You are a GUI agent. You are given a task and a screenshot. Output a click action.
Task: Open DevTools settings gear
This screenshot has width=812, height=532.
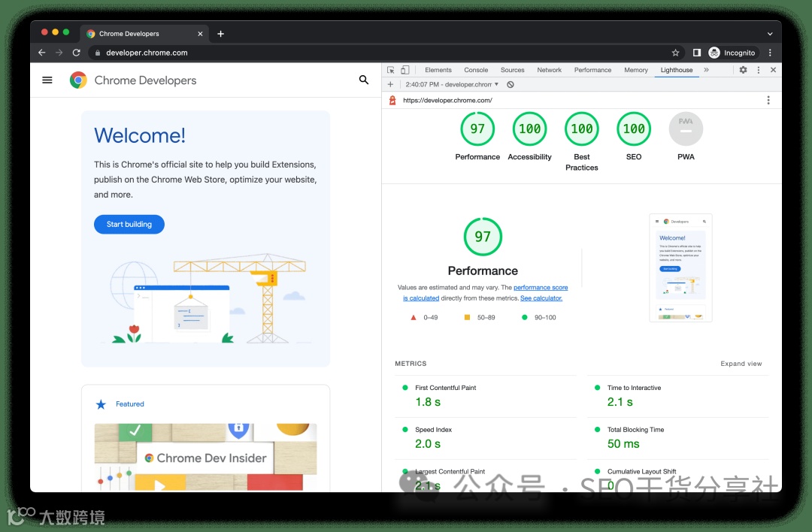[x=743, y=70]
